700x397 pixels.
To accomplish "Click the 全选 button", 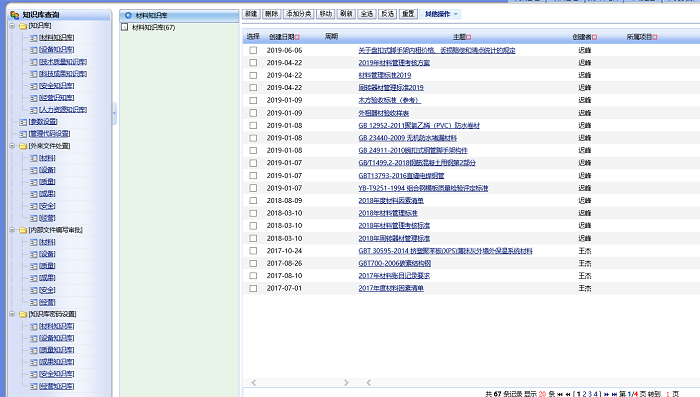I will tap(367, 14).
